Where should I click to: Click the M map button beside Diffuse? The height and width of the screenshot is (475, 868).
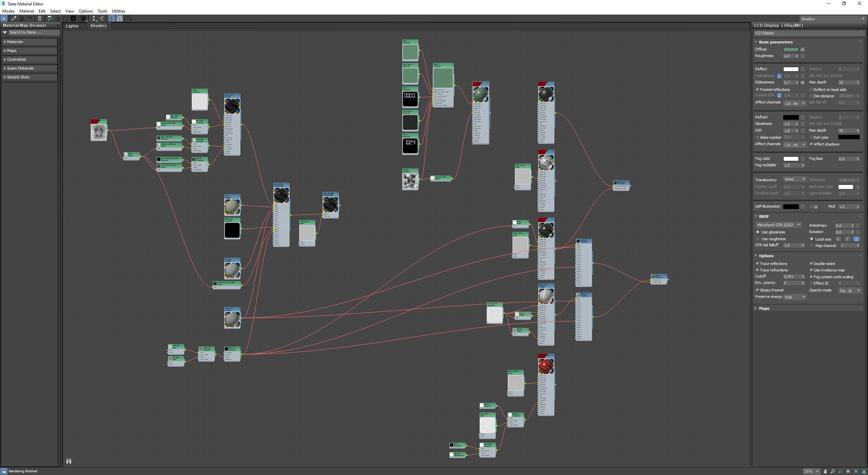pos(802,50)
